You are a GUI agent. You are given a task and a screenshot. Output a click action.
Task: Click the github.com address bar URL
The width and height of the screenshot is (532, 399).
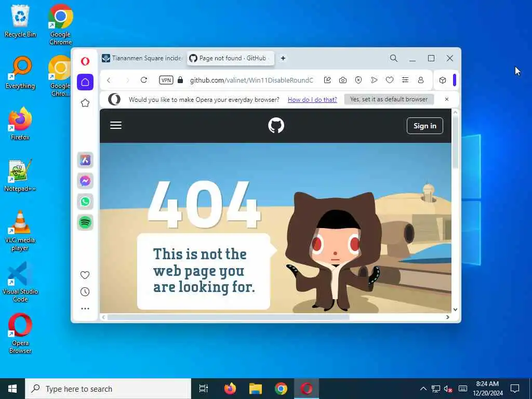(251, 81)
